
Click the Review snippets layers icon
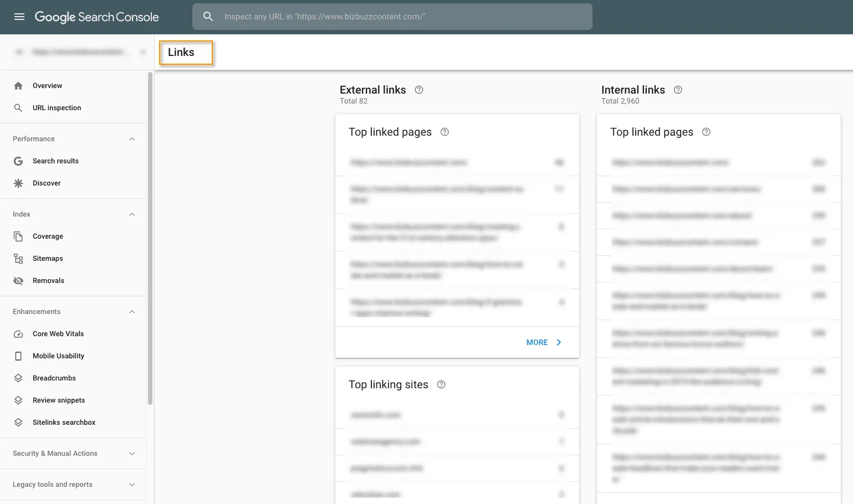coord(18,400)
